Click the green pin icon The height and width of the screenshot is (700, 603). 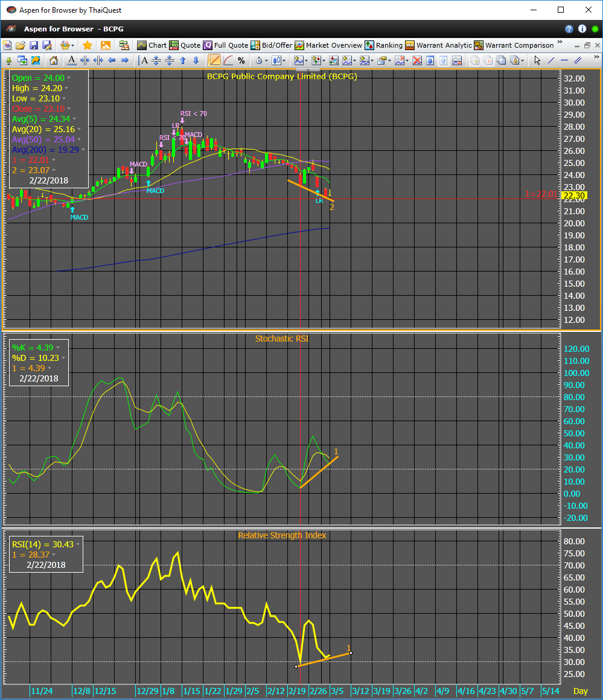(9, 60)
